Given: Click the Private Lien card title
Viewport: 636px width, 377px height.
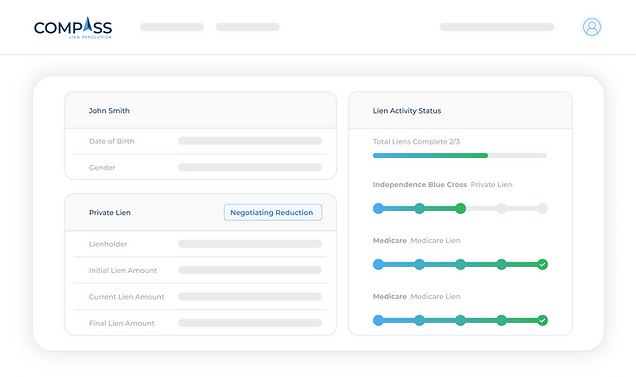Looking at the screenshot, I should [x=110, y=212].
